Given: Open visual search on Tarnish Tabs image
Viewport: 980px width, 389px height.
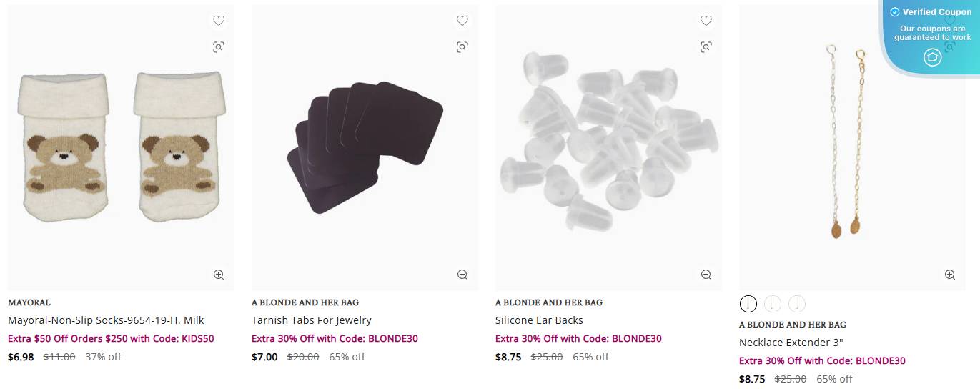Looking at the screenshot, I should [x=462, y=47].
